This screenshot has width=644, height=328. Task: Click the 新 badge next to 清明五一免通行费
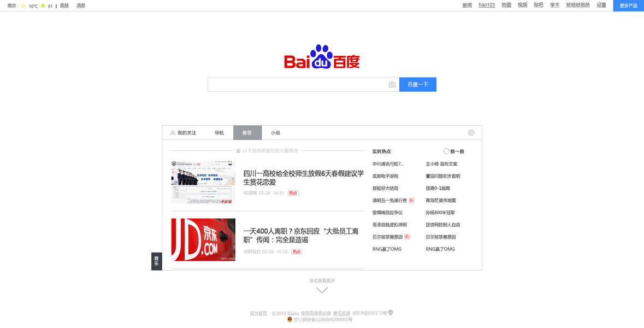411,200
